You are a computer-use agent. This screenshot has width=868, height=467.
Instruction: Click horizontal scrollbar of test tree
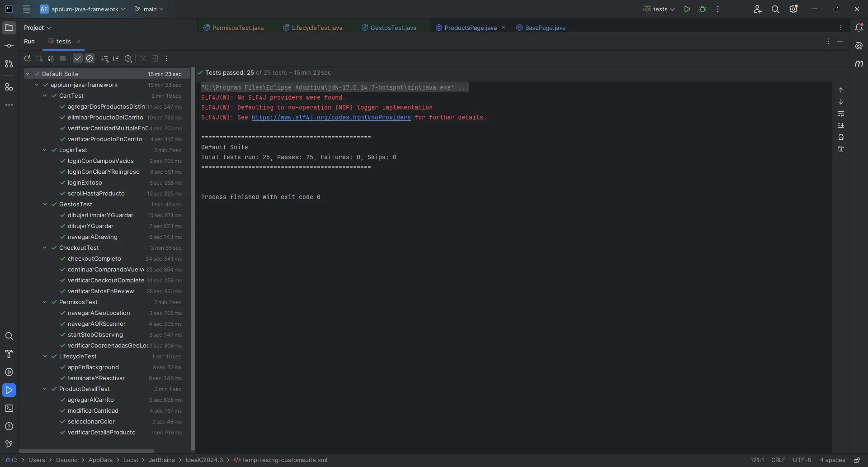click(86, 451)
